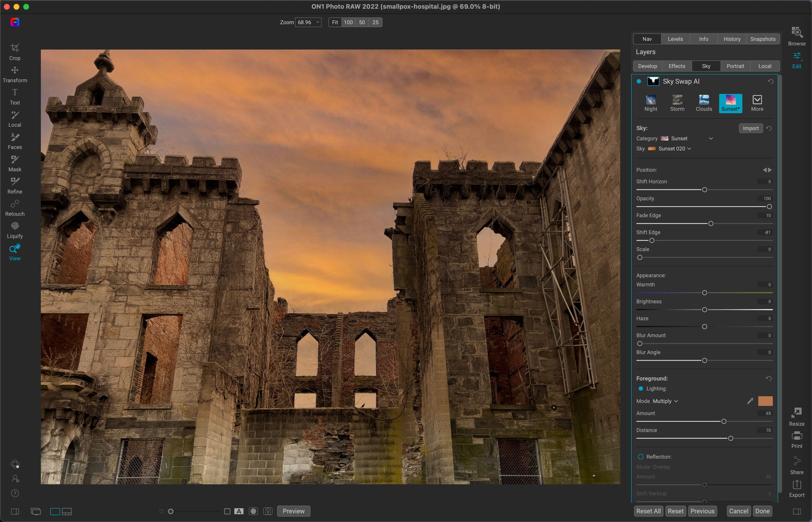Click the Previous button
812x522 pixels.
tap(702, 511)
